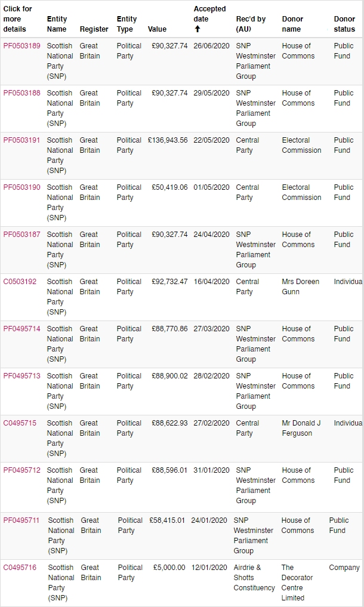The image size is (364, 607).
Task: Open record C0495716 details
Action: [x=20, y=568]
